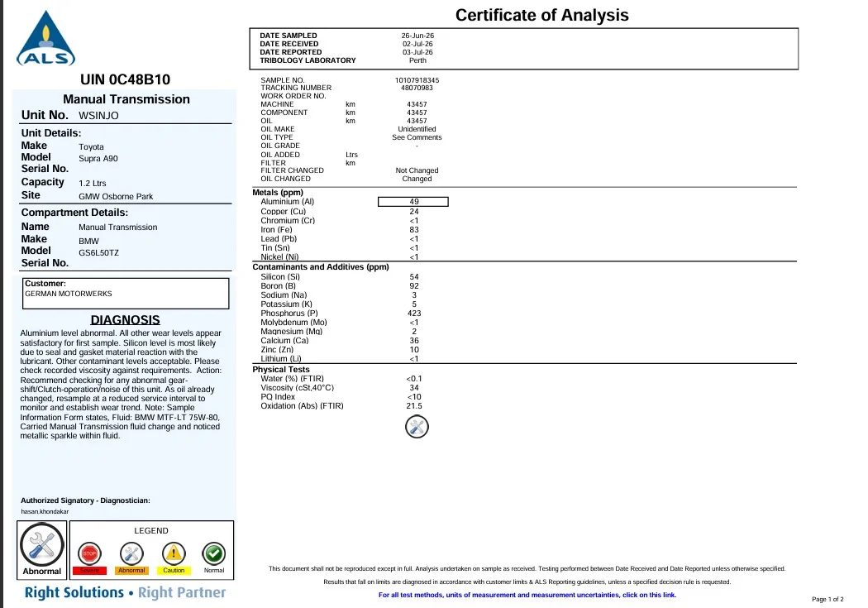Click the Abnormal wrench icon in the legend
The width and height of the screenshot is (868, 608).
pos(131,553)
